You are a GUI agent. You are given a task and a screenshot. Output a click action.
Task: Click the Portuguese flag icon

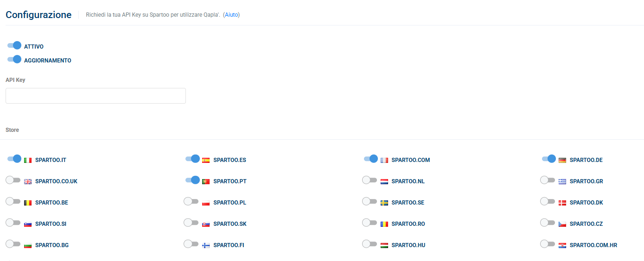(206, 181)
